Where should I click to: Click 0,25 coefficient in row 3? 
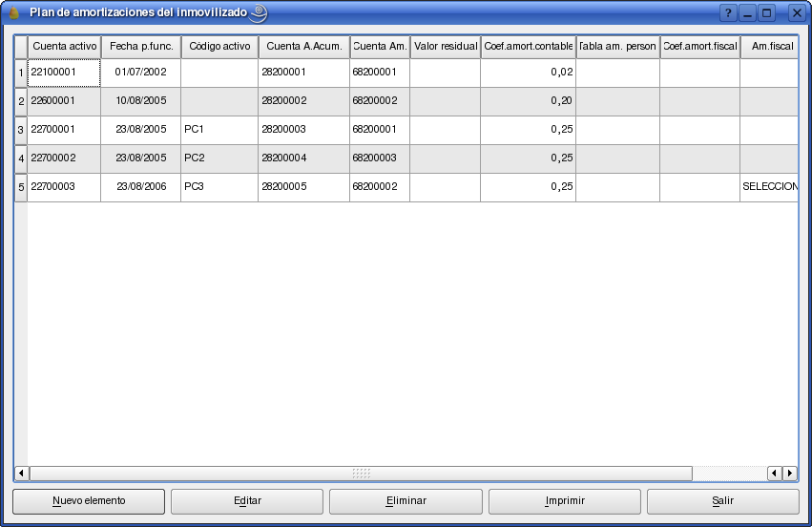pos(529,130)
